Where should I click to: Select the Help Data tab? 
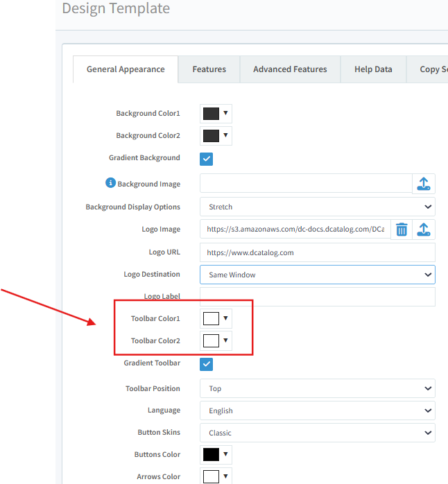(x=373, y=69)
